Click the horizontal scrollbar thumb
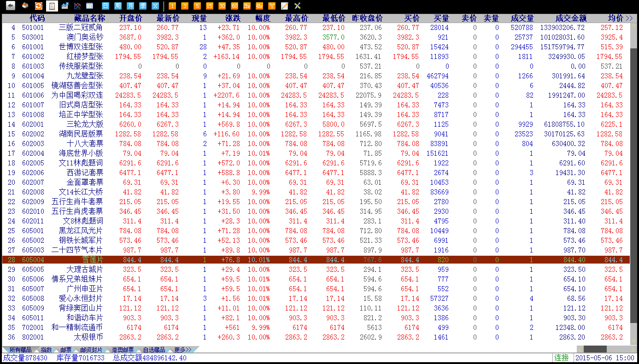The width and height of the screenshot is (639, 364). [595, 350]
